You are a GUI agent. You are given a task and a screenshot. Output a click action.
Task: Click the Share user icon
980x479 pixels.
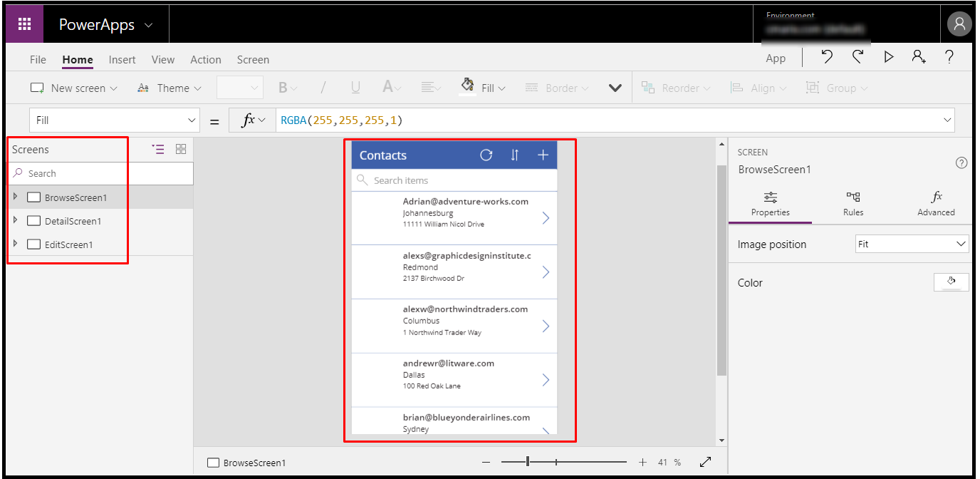pyautogui.click(x=919, y=58)
